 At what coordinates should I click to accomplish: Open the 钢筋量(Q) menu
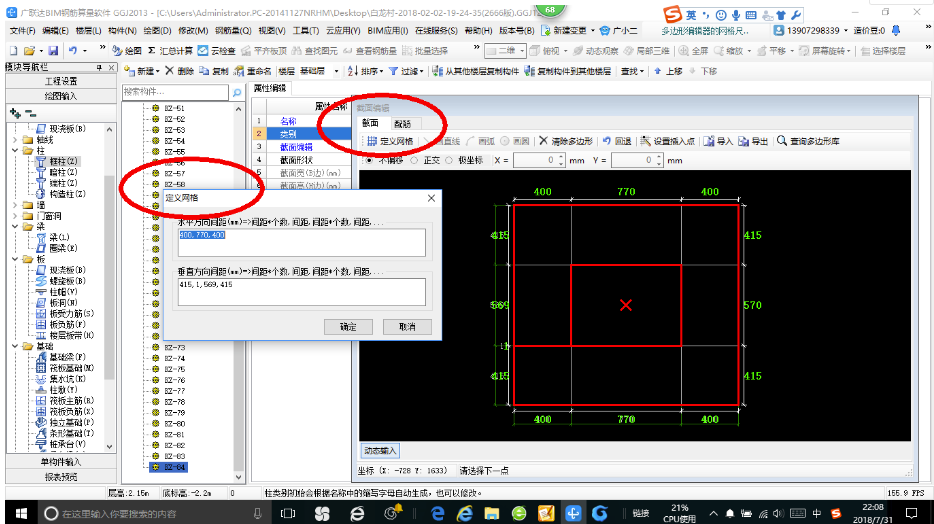click(x=233, y=30)
